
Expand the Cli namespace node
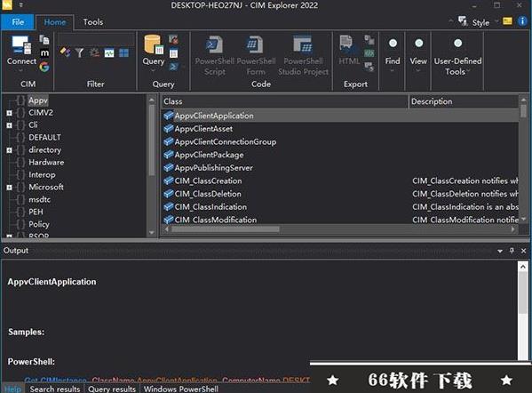[10, 125]
